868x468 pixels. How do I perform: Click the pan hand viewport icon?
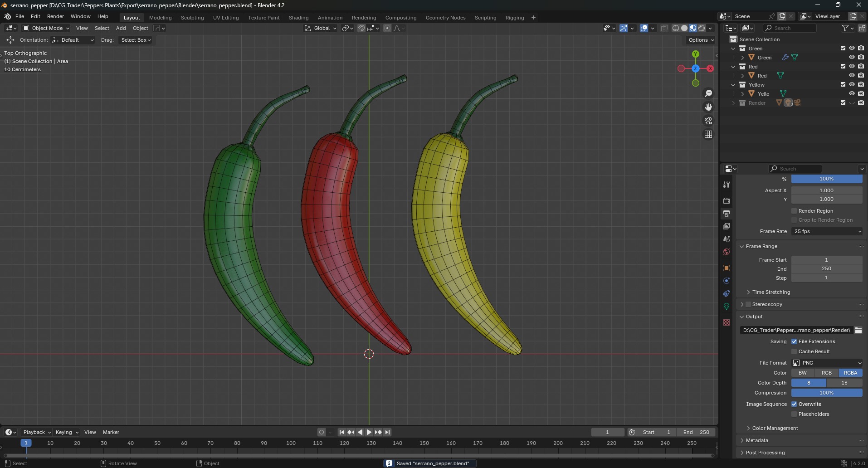pos(708,107)
